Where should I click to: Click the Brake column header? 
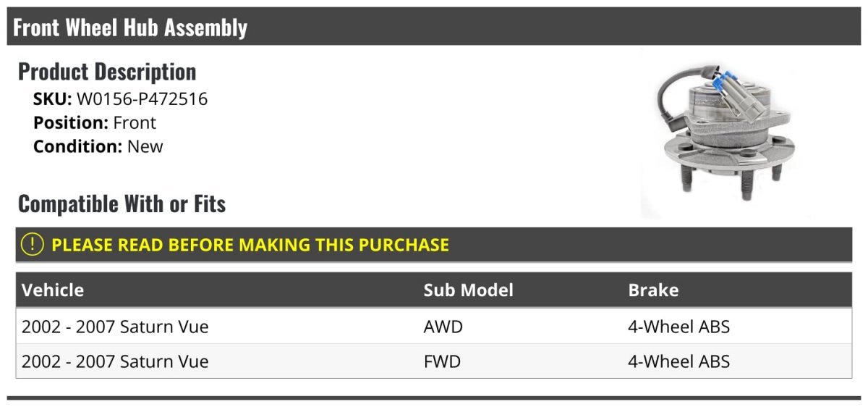[x=653, y=290]
